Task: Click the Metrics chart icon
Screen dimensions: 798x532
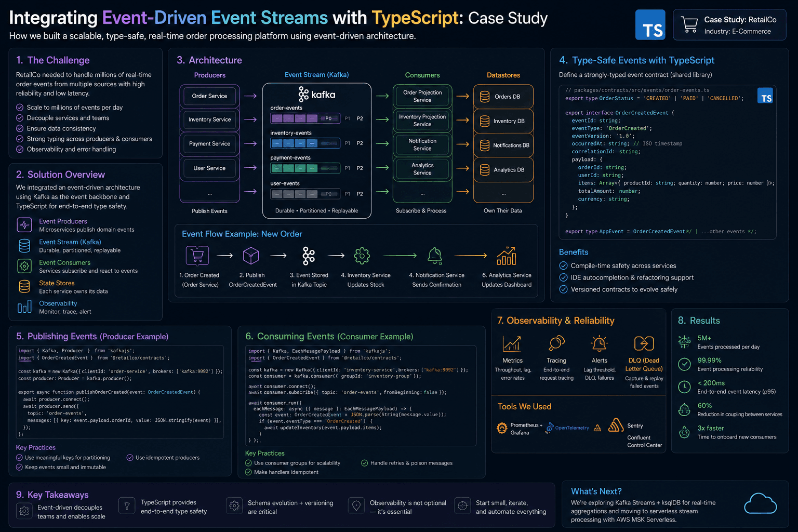Action: click(x=512, y=343)
